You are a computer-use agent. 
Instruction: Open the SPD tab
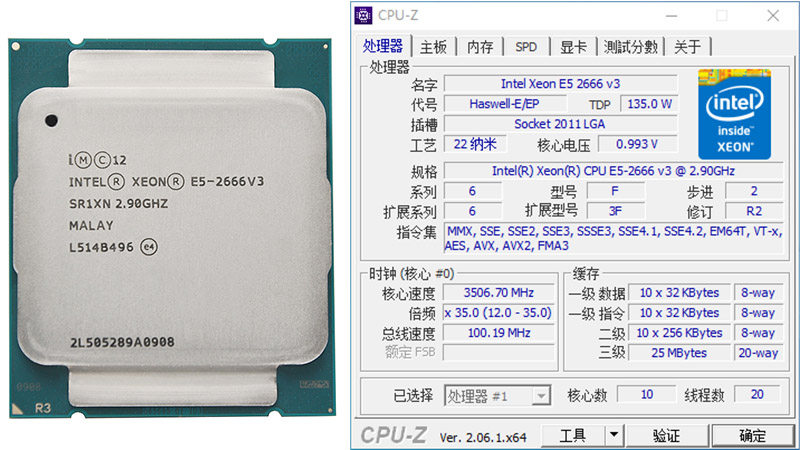[x=526, y=47]
